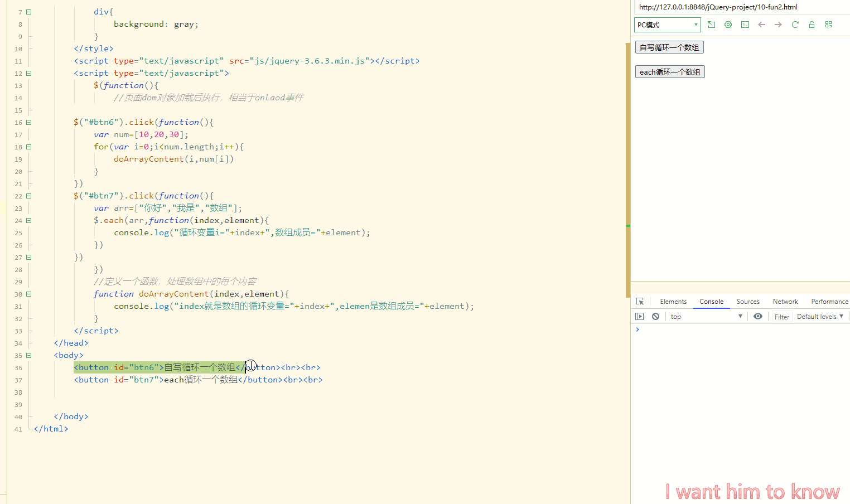The height and width of the screenshot is (504, 850).
Task: Click the unlock padlock icon in preview toolbar
Action: point(812,25)
